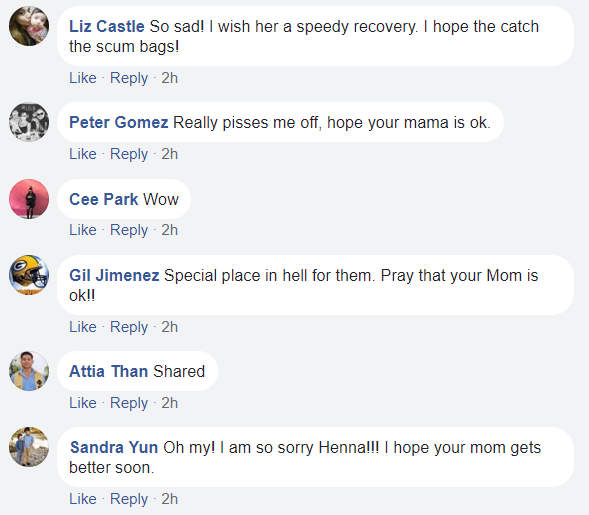Visit Peter Gomez's profile name link

click(118, 122)
